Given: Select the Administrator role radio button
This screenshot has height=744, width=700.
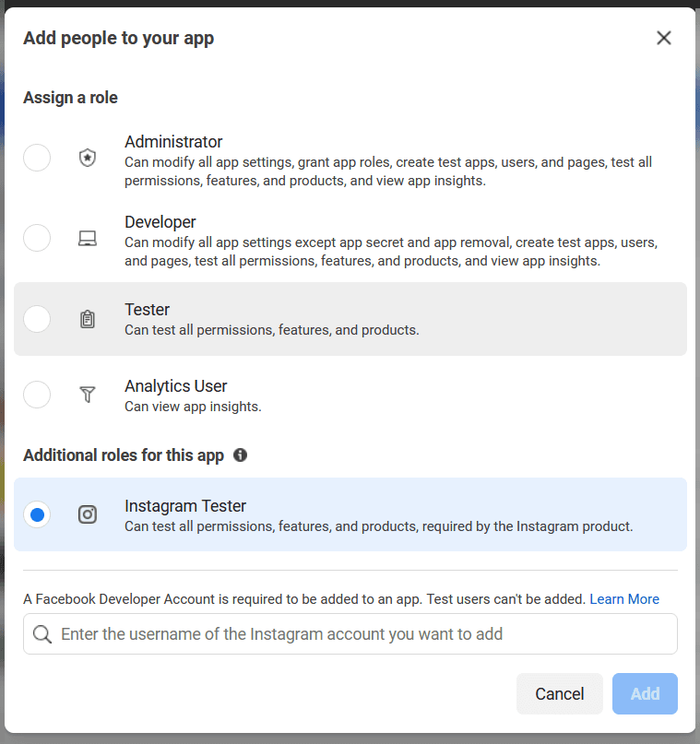Looking at the screenshot, I should click(37, 158).
